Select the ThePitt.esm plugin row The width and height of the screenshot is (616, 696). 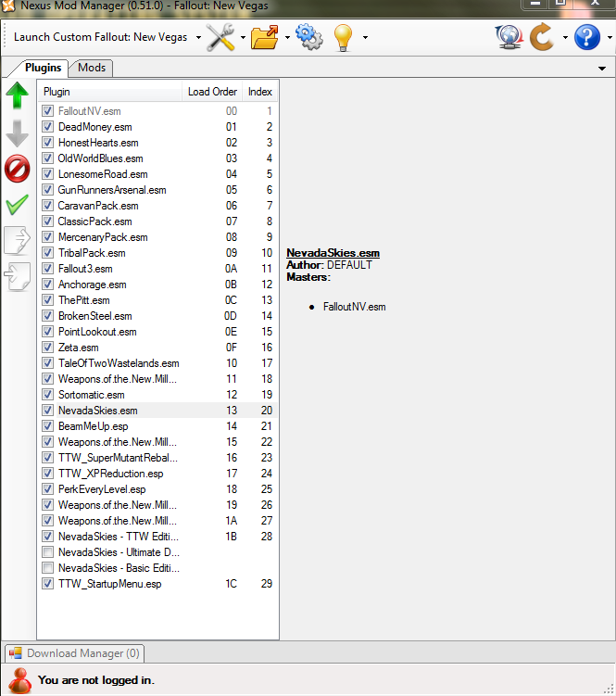click(157, 300)
